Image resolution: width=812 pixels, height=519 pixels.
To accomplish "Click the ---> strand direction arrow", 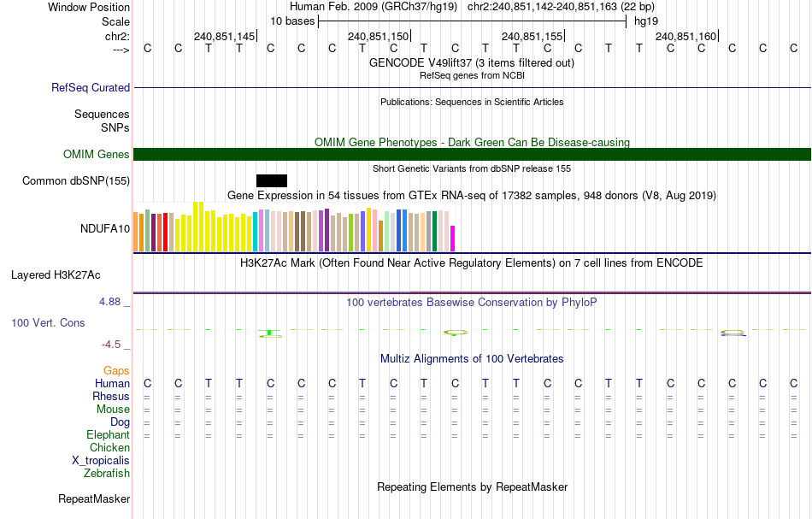I will point(121,50).
